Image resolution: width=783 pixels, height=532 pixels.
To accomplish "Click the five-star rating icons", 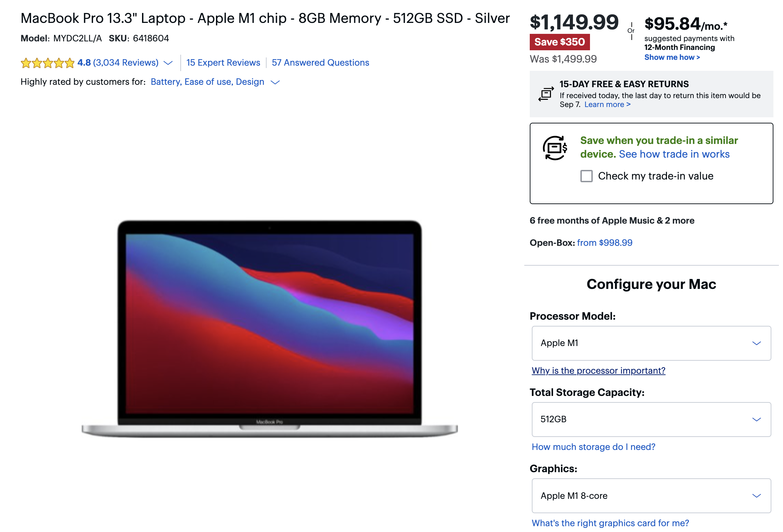I will point(48,63).
